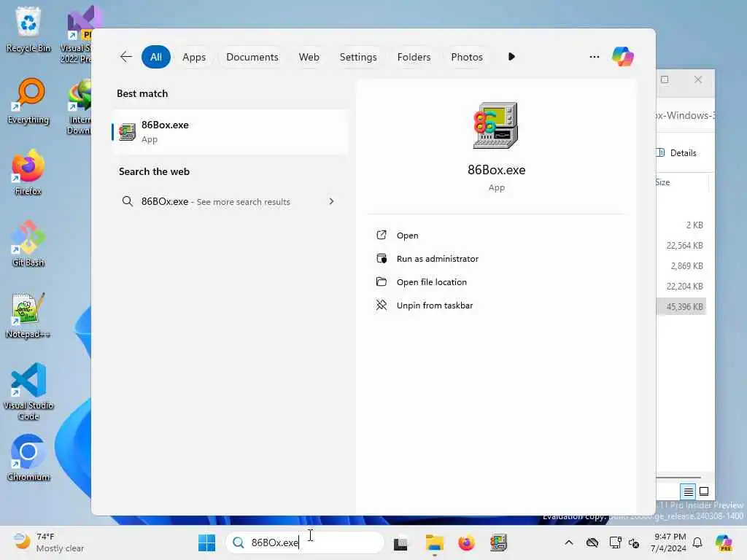Select the 45,396 KB file row
This screenshot has height=560, width=747.
681,307
